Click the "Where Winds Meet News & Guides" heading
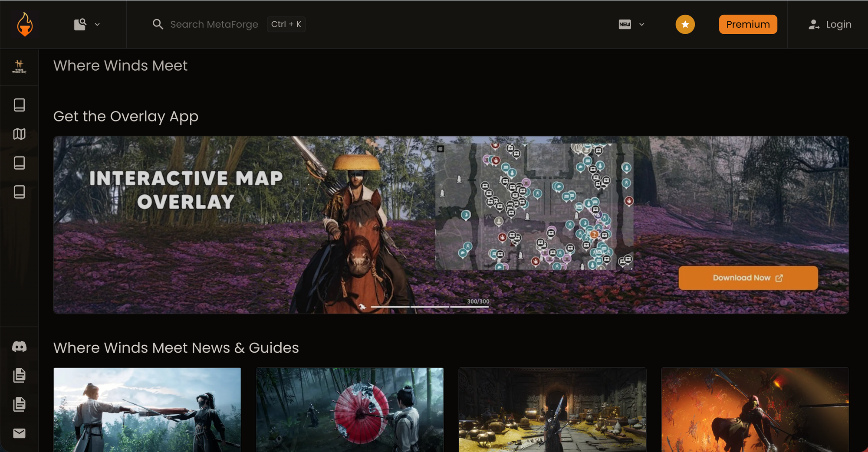 click(176, 348)
